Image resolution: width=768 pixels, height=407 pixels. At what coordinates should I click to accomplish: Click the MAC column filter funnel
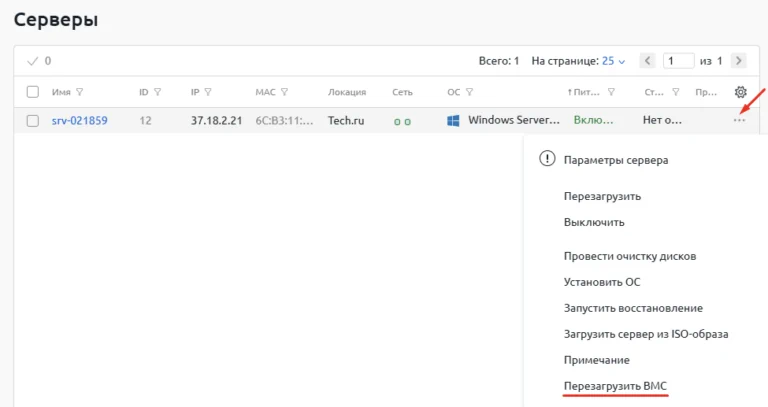(284, 92)
